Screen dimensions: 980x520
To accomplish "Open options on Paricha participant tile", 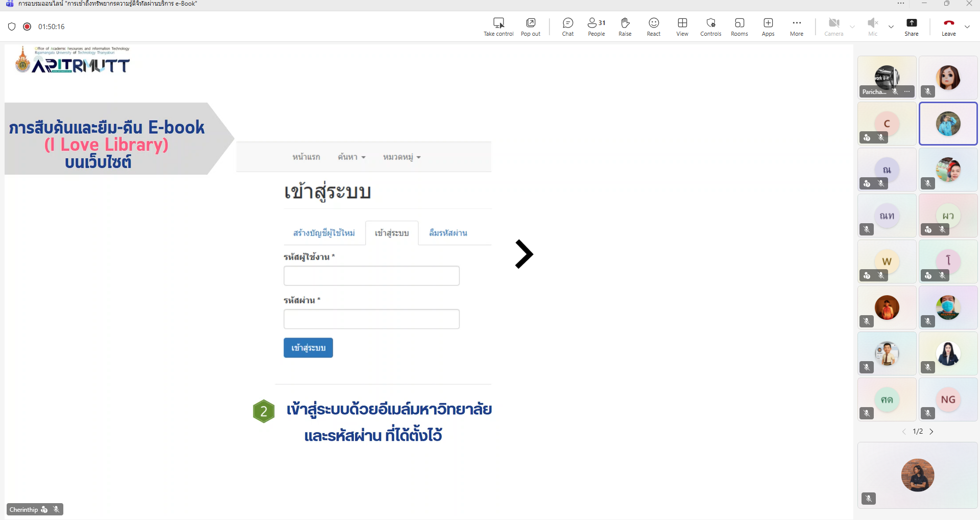I will tap(907, 92).
